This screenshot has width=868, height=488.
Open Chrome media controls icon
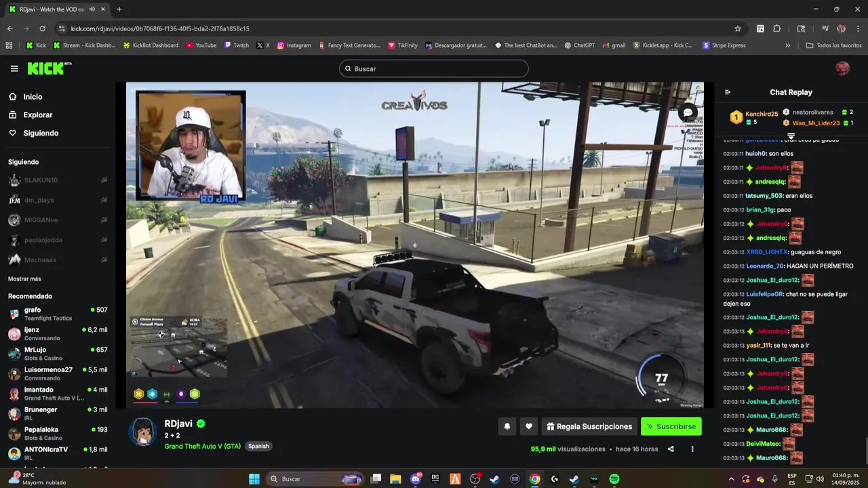pos(825,28)
